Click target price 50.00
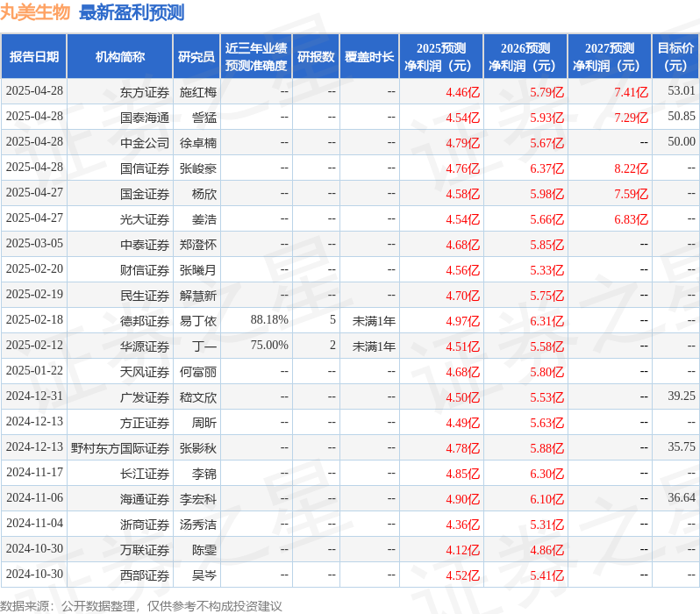The width and height of the screenshot is (700, 614). pos(682,141)
